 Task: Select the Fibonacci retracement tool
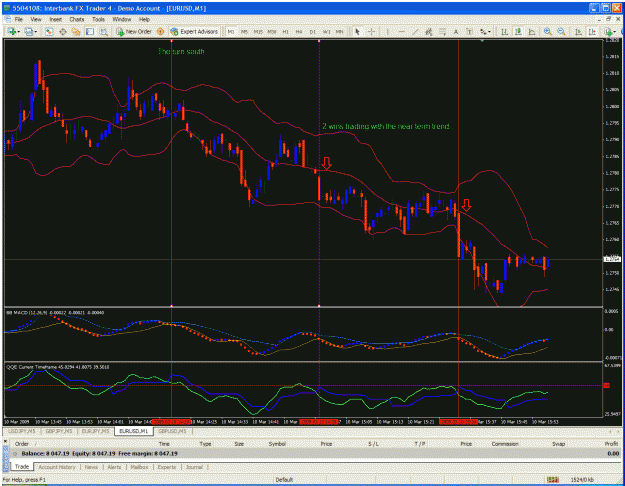442,31
